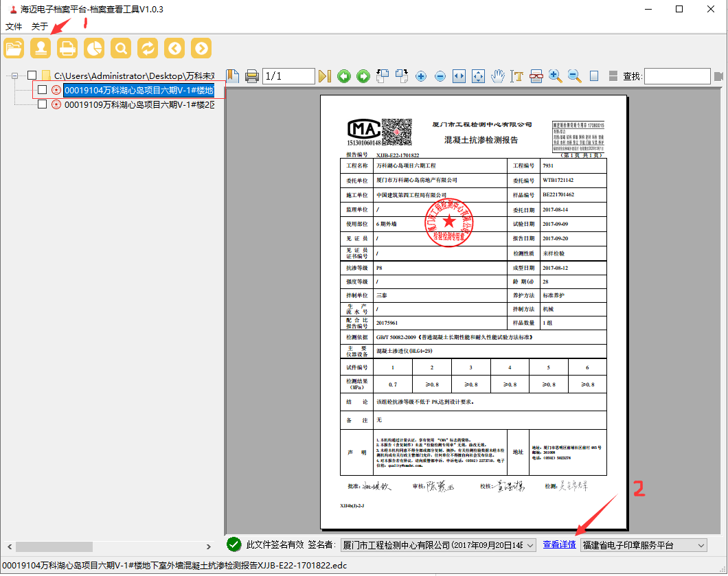Select the fit page icon
Image resolution: width=728 pixels, height=576 pixels.
click(x=478, y=76)
